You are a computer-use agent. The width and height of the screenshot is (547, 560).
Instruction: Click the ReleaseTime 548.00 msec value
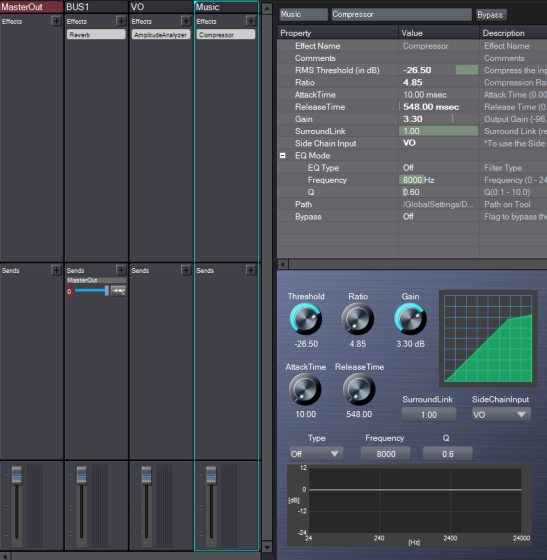438,107
